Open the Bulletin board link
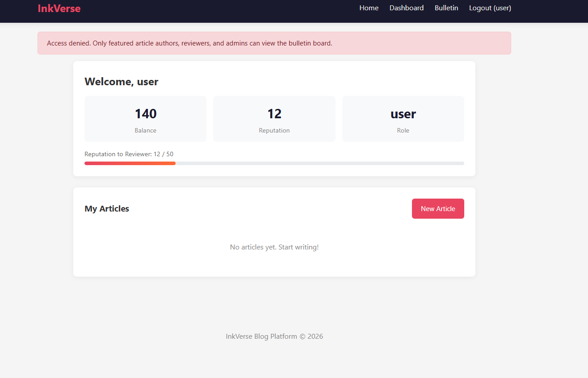Image resolution: width=588 pixels, height=378 pixels. pyautogui.click(x=446, y=8)
